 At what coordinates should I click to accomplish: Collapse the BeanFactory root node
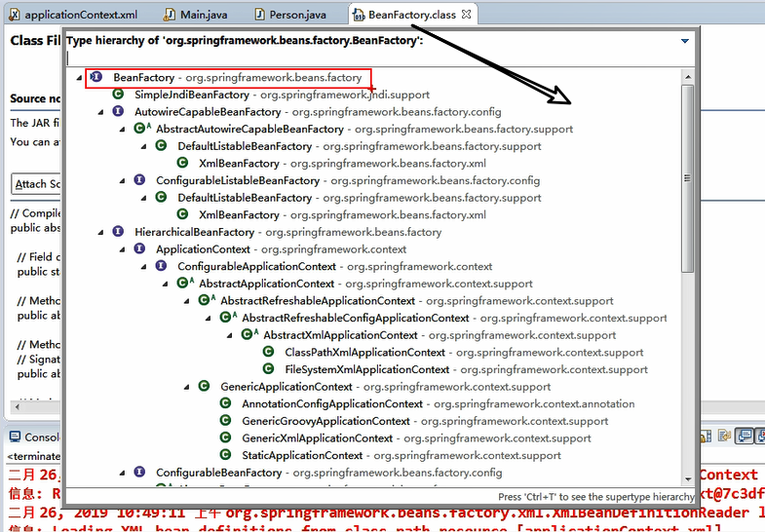tap(79, 78)
